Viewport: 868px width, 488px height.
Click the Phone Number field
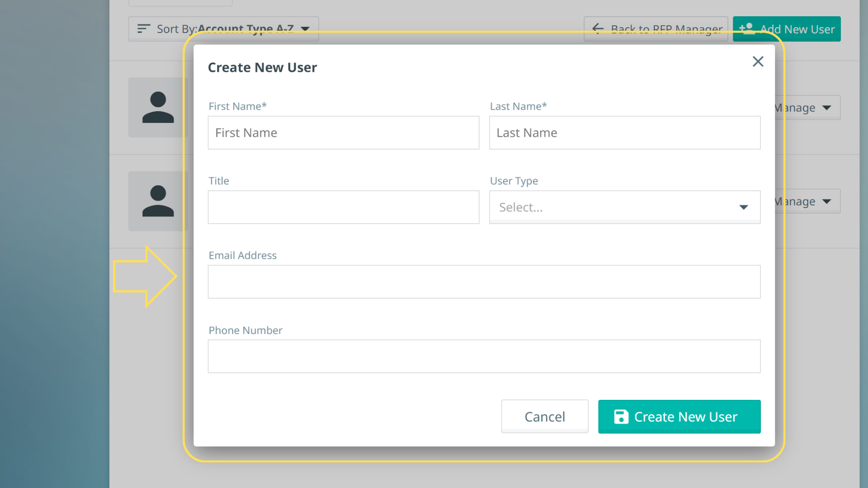(x=484, y=357)
